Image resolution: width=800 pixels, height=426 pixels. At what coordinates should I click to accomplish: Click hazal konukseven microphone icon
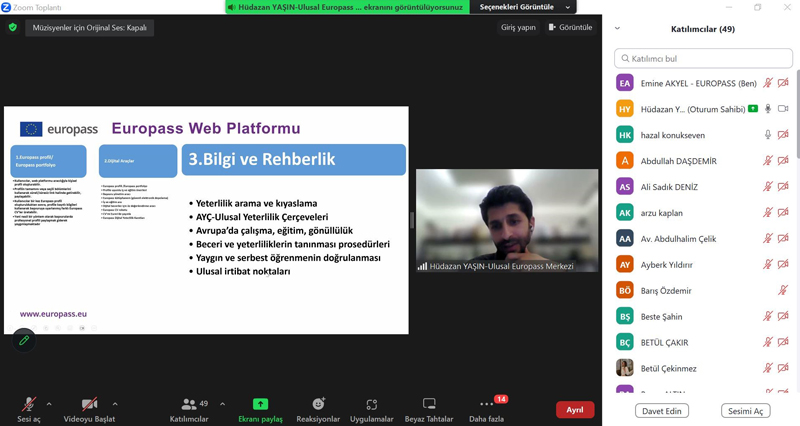(768, 135)
